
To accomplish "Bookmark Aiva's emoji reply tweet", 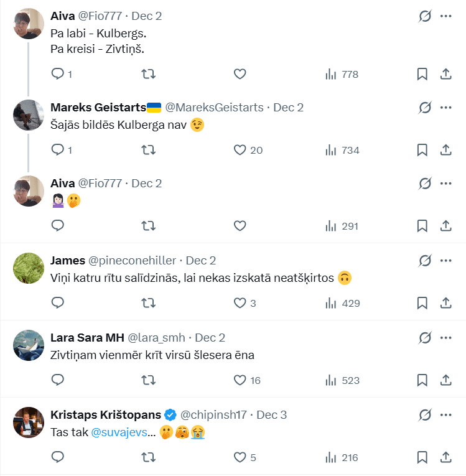I will 422,226.
